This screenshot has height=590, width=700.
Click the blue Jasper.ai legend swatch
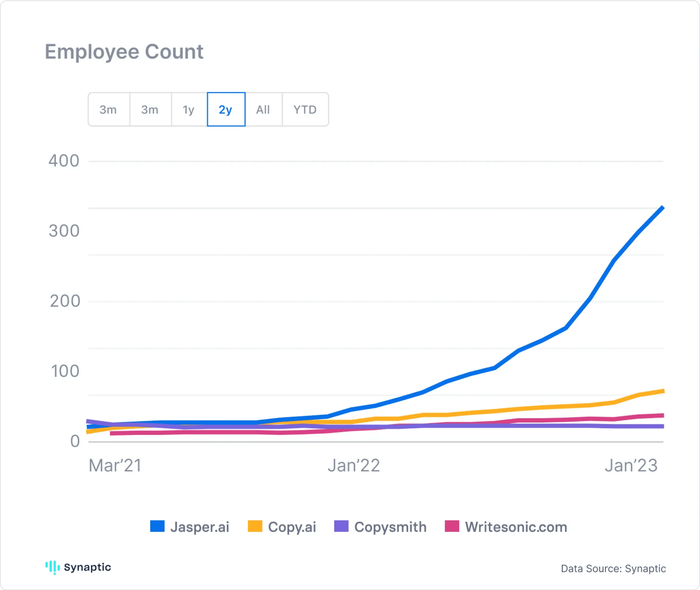157,526
